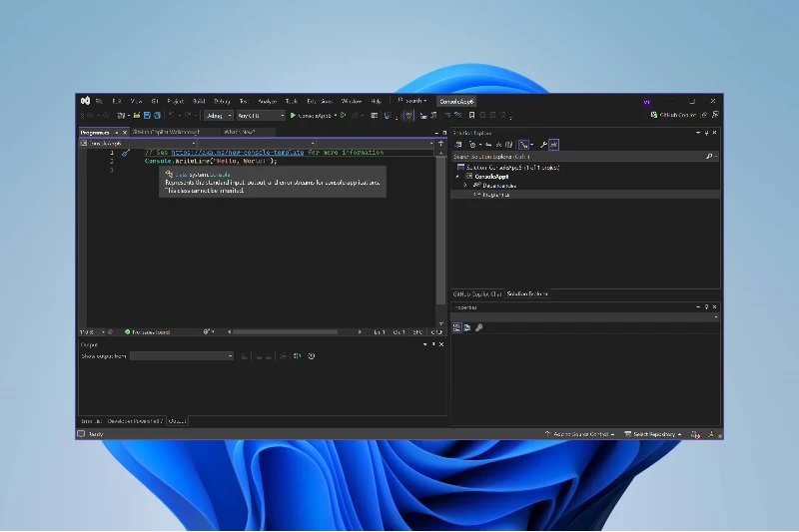Click the Search box in title bar
Screen dimensions: 799x532
(412, 101)
